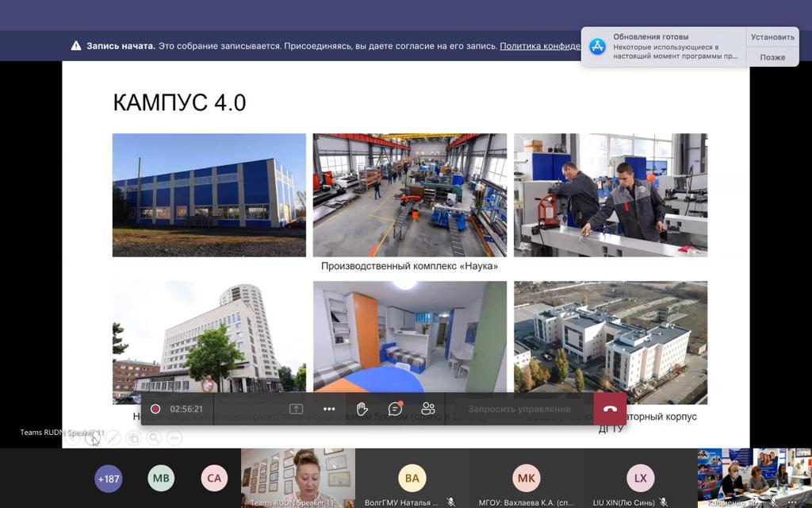Click the factory floor interior photo
Viewport: 812px width, 508px height.
tap(410, 195)
